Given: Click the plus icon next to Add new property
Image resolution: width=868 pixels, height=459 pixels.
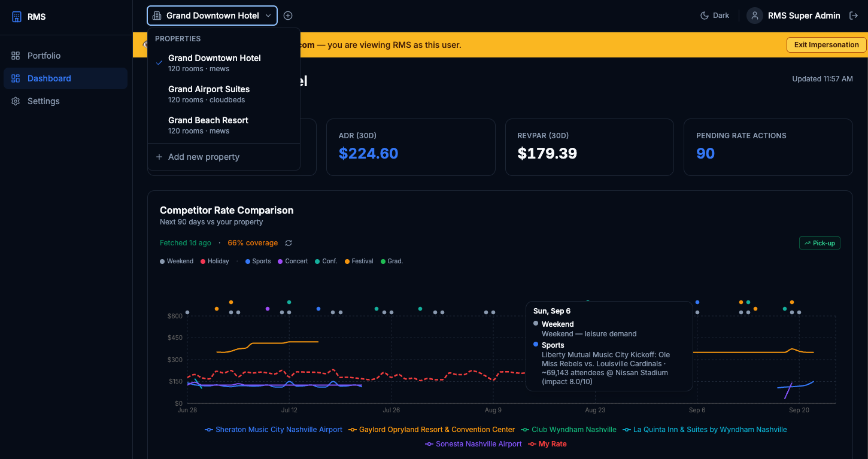Looking at the screenshot, I should coord(159,157).
